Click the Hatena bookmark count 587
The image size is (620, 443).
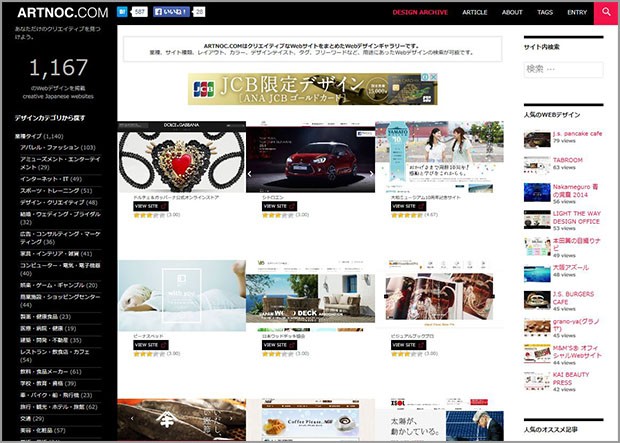(x=139, y=12)
